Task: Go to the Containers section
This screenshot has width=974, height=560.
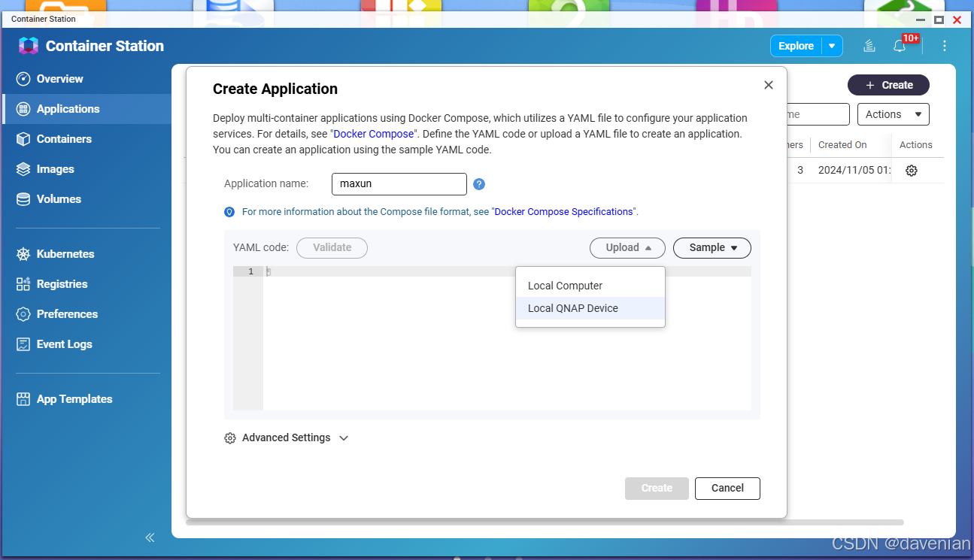Action: (x=86, y=139)
